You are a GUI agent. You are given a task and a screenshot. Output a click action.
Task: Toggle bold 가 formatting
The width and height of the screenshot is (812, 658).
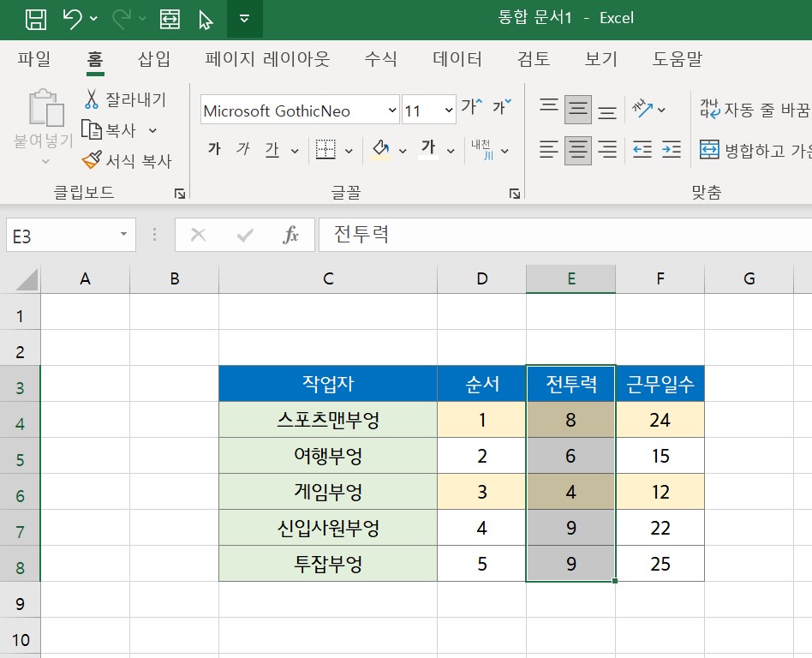(214, 150)
